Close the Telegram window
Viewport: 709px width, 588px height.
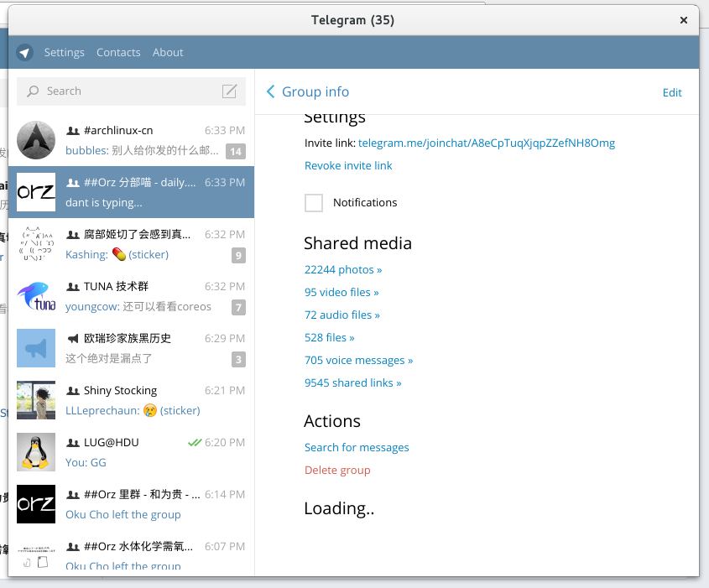(684, 20)
